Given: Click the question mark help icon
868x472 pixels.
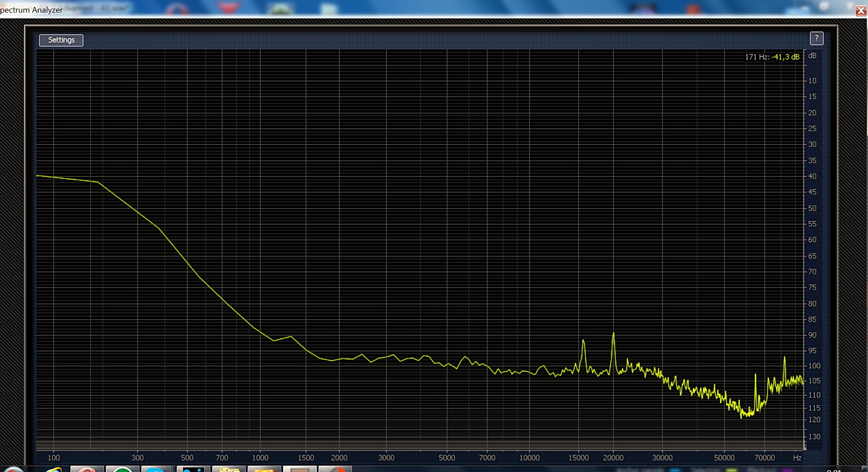Looking at the screenshot, I should tap(816, 39).
